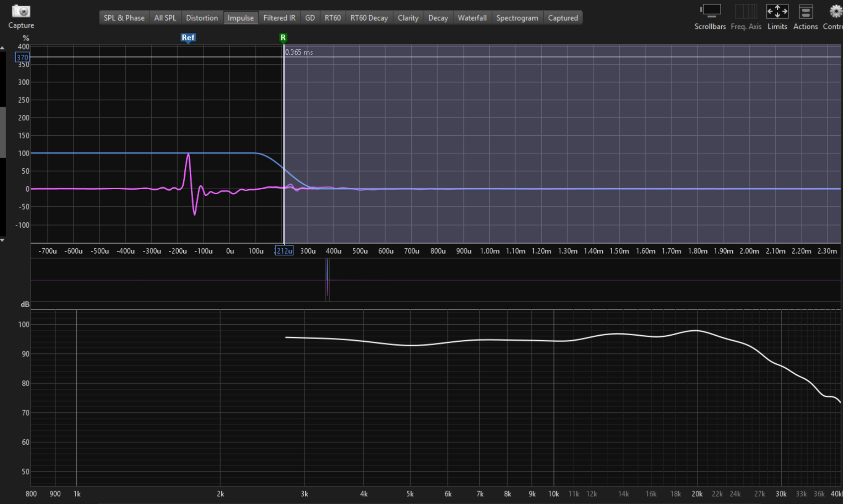This screenshot has height=504, width=843.
Task: Click the vertical axis scroll down arrow
Action: click(x=2, y=240)
